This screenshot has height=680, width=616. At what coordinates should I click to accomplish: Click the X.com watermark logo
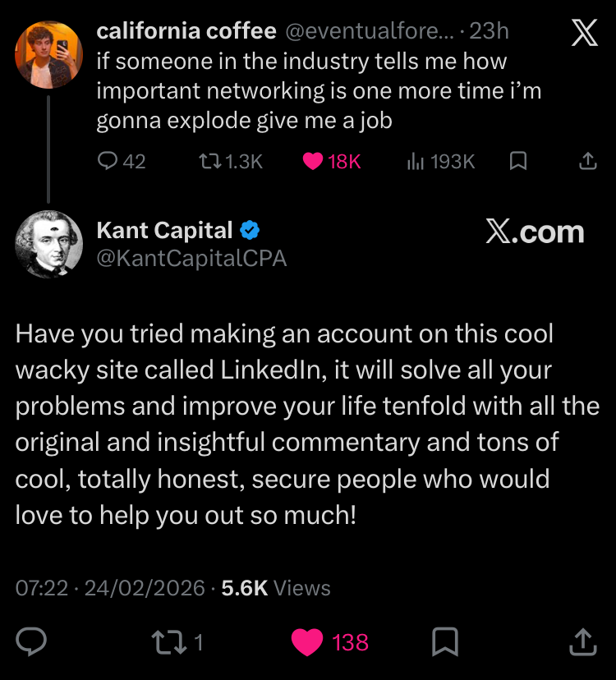pyautogui.click(x=535, y=232)
